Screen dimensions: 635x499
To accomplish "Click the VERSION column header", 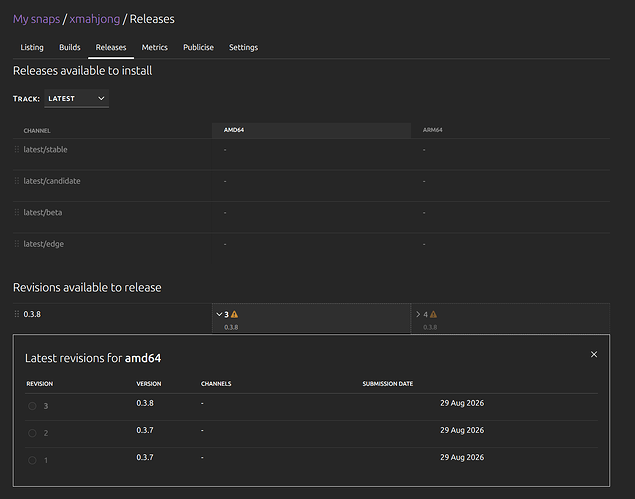I will coord(149,384).
